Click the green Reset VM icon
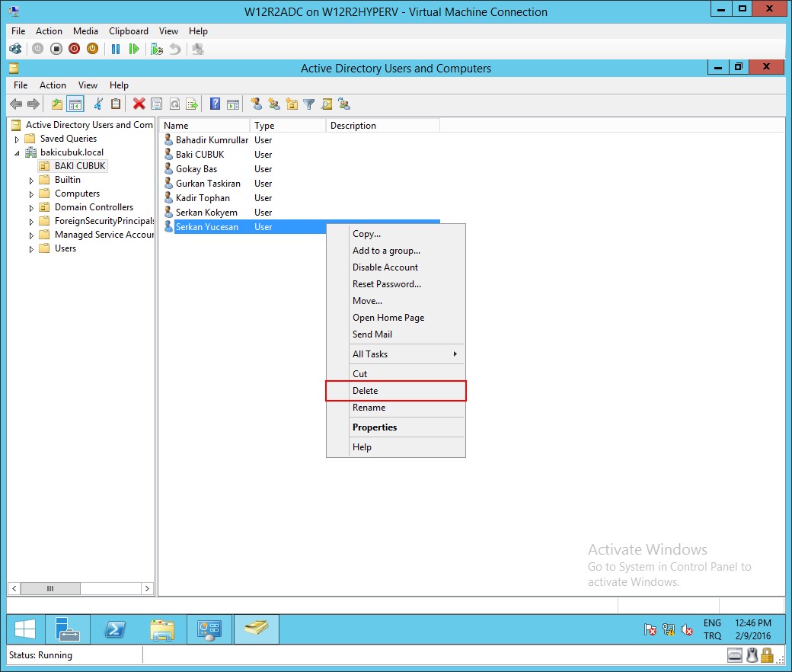792x672 pixels. 134,49
